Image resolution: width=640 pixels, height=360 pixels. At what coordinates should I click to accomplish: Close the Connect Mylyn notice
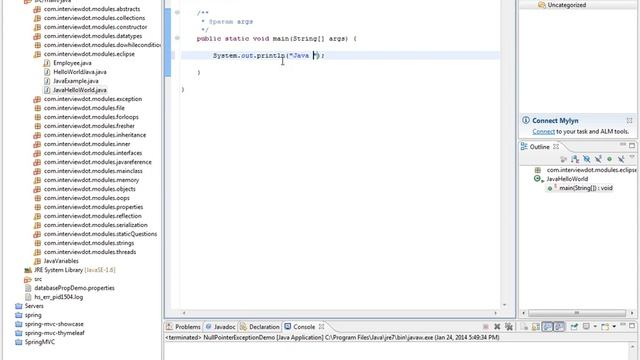[629, 120]
